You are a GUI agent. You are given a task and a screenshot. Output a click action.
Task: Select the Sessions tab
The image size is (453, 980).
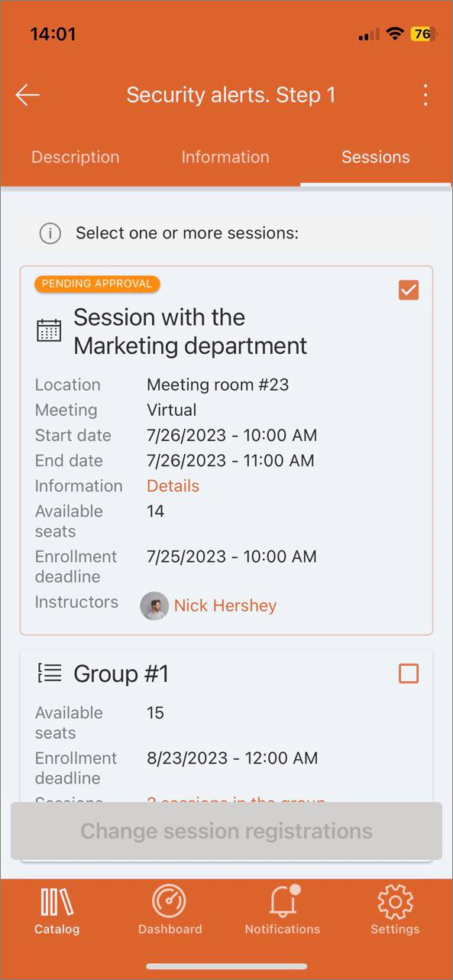[x=376, y=157]
